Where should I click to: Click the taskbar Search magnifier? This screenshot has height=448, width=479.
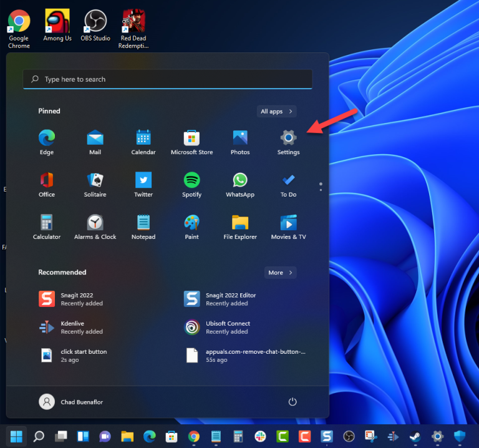[39, 436]
